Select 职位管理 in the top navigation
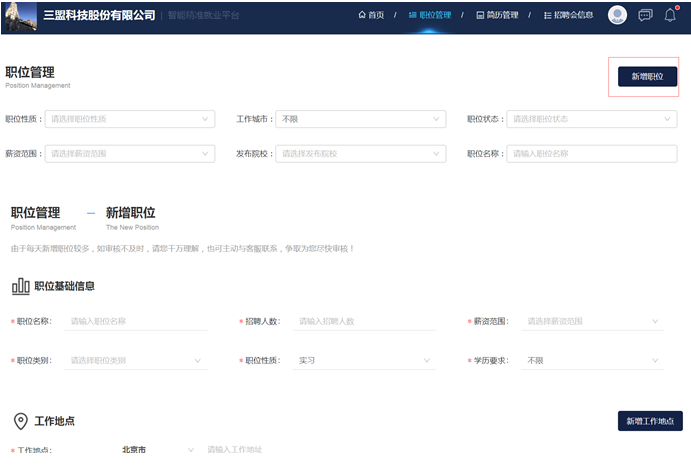 tap(430, 15)
